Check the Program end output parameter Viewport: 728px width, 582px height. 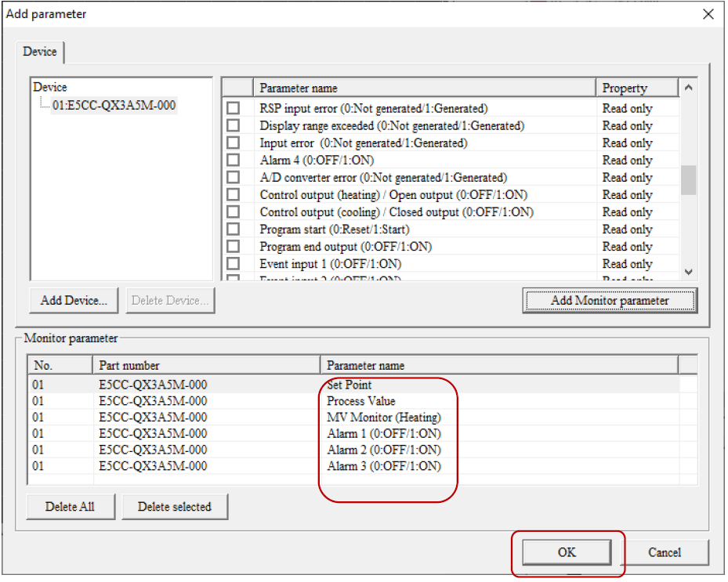233,247
